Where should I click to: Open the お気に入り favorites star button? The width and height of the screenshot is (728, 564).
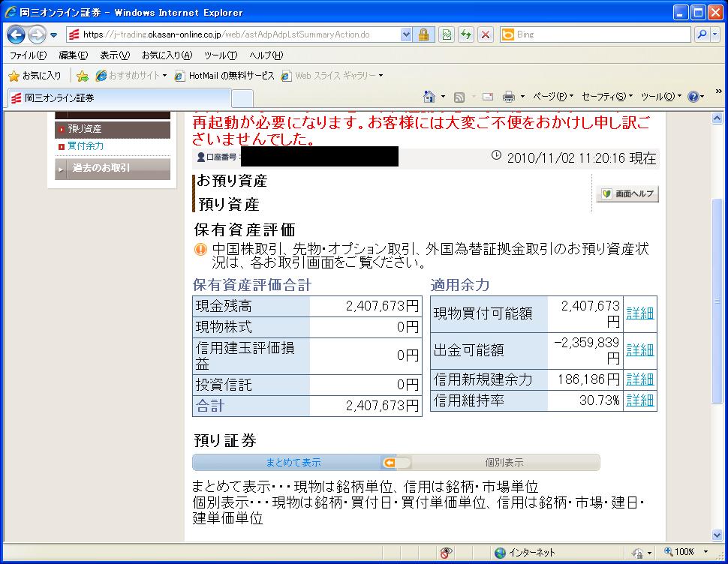click(x=35, y=76)
